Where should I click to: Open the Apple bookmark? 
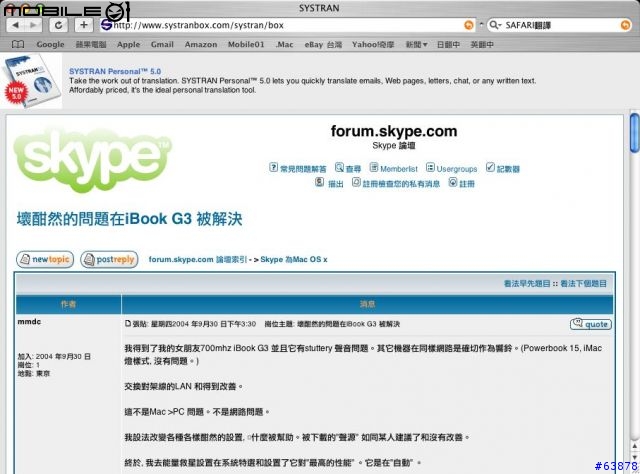tap(129, 44)
